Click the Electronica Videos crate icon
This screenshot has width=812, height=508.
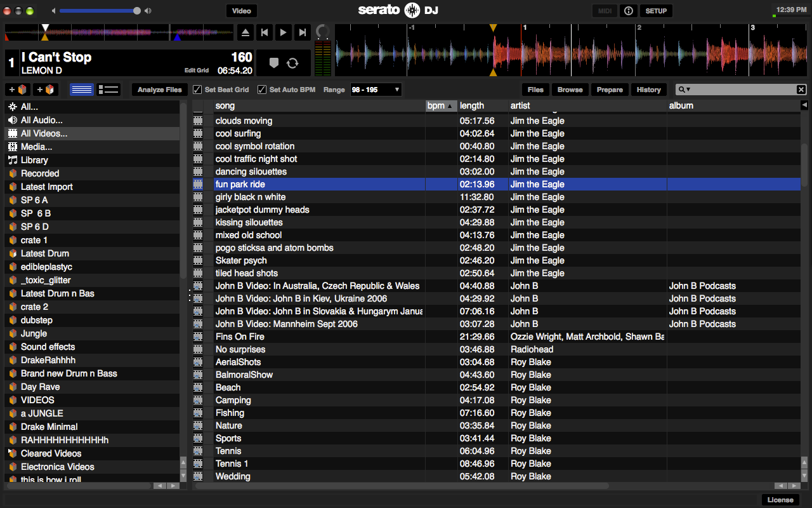(13, 467)
